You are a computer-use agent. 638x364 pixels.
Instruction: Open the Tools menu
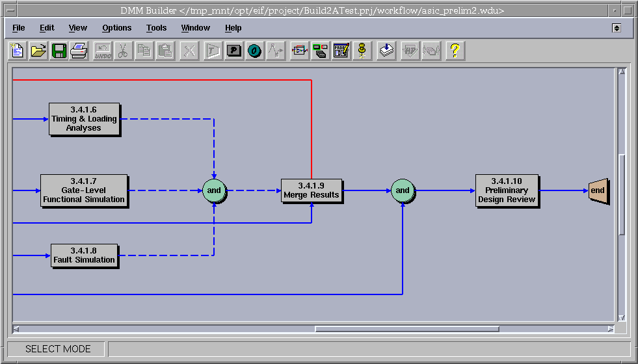coord(156,28)
